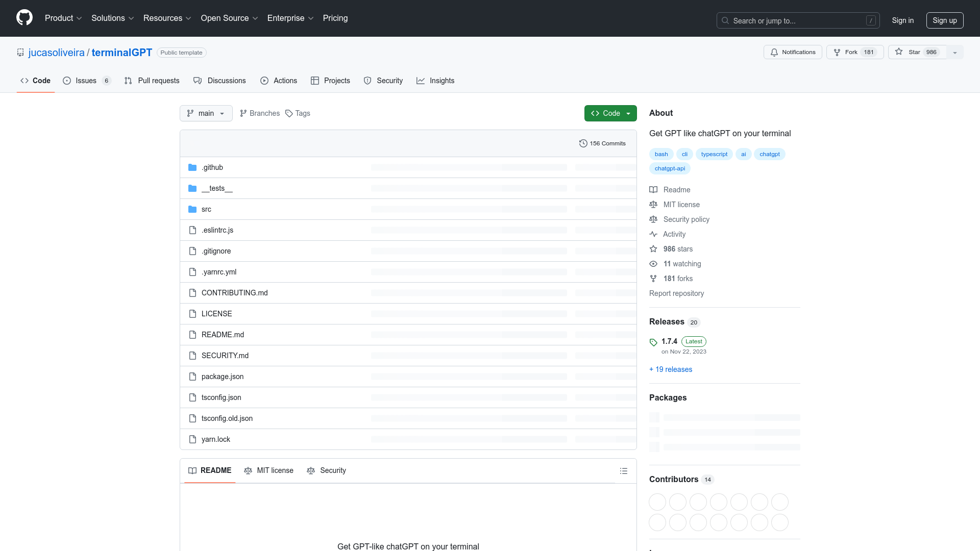The width and height of the screenshot is (980, 551).
Task: Open the commit history clock icon
Action: click(x=583, y=143)
